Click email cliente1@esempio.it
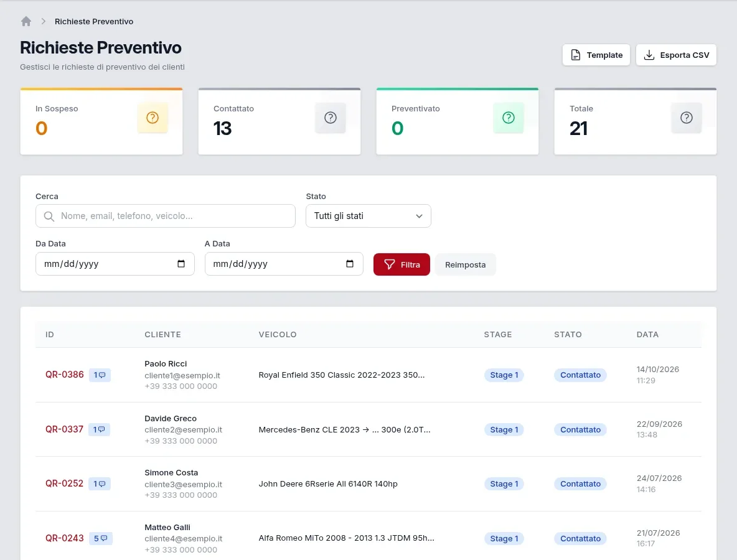Image resolution: width=737 pixels, height=560 pixels. [182, 375]
